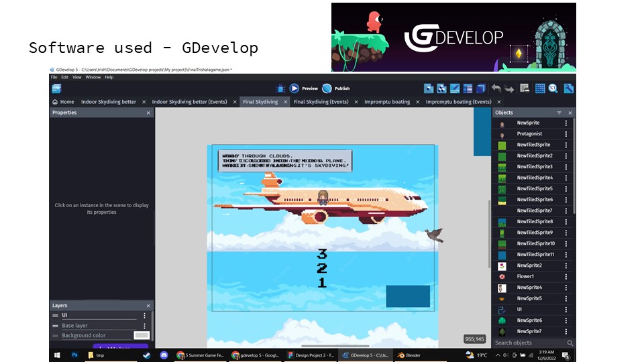Select the Protagonist object in the list
644x362 pixels.
pos(532,134)
